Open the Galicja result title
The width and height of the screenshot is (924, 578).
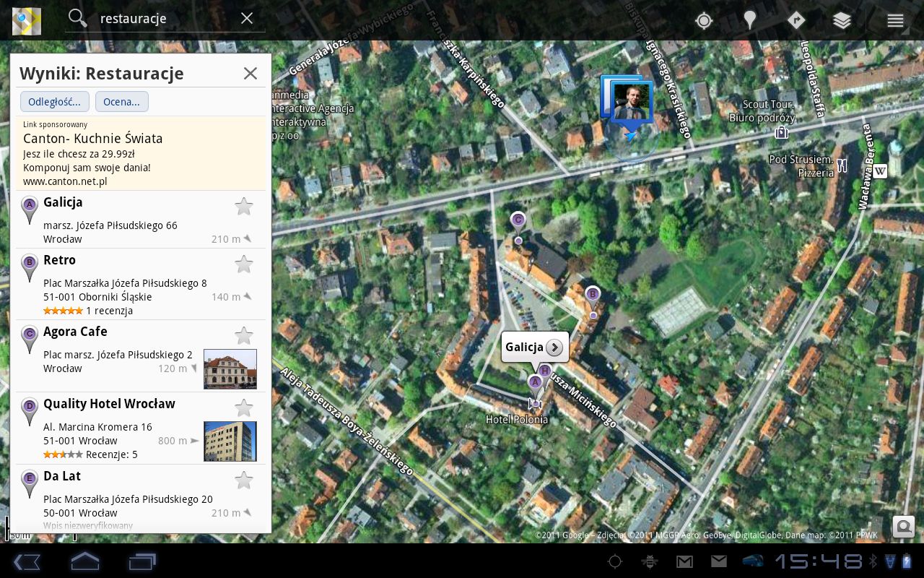click(63, 202)
